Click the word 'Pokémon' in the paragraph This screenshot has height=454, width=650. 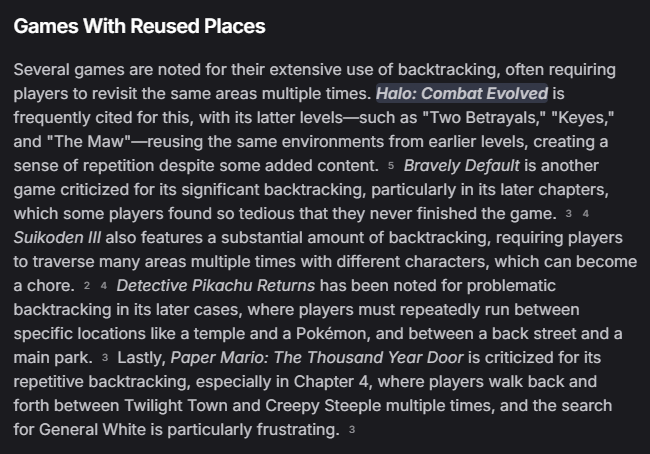pos(332,334)
